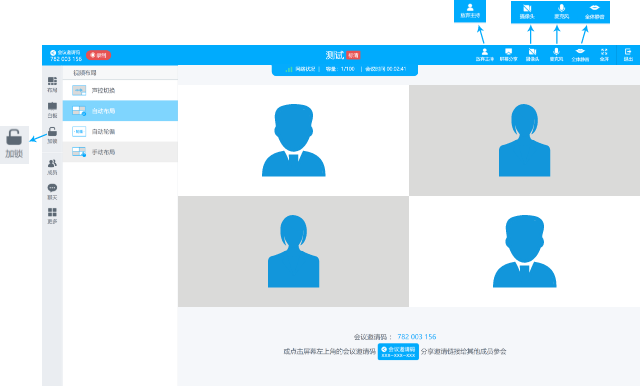This screenshot has width=640, height=386.
Task: Click the bottom-left female participant video tile
Action: click(293, 251)
